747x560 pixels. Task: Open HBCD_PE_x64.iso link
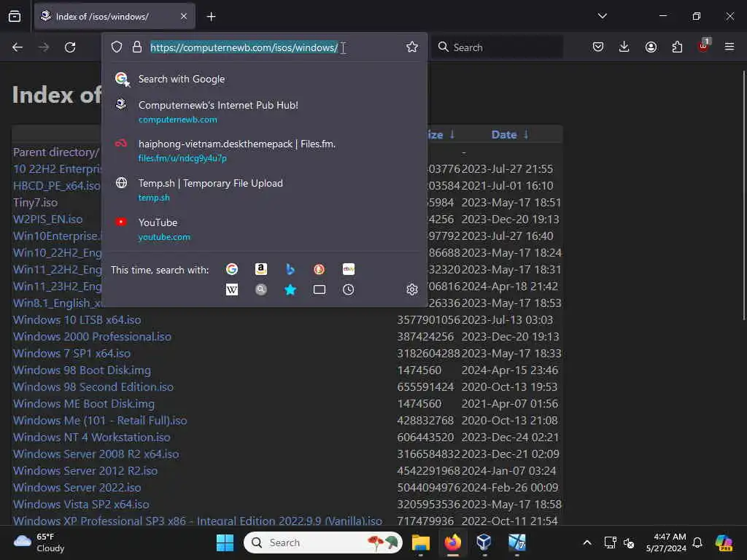(57, 186)
